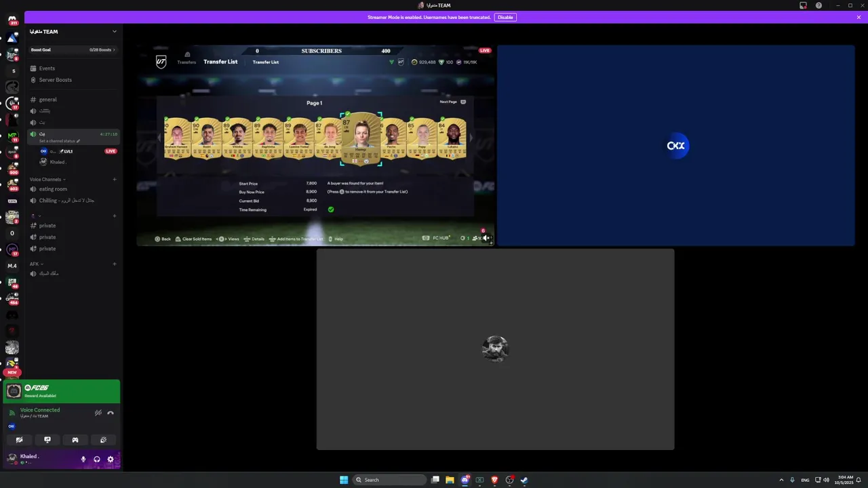Unmute the stream volume icon

[486, 238]
